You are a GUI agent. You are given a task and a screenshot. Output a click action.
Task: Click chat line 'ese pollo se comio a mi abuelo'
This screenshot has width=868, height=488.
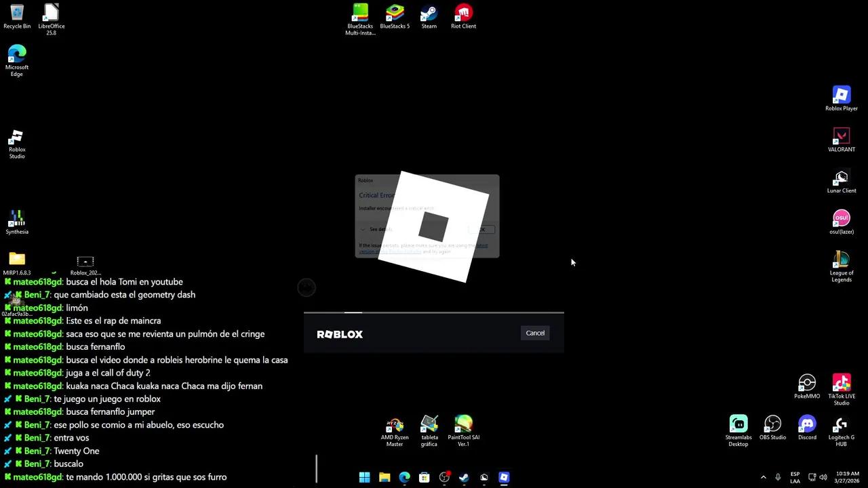(x=138, y=425)
